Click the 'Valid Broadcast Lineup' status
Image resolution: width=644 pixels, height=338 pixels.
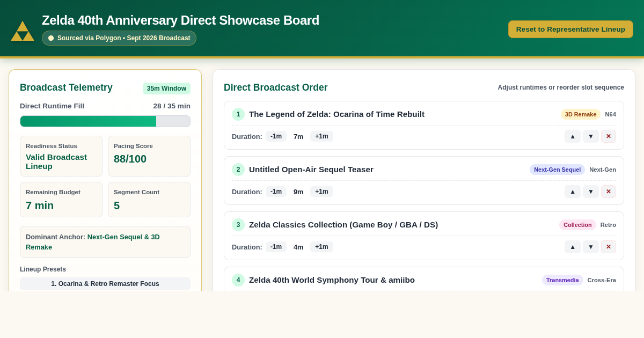coord(56,161)
